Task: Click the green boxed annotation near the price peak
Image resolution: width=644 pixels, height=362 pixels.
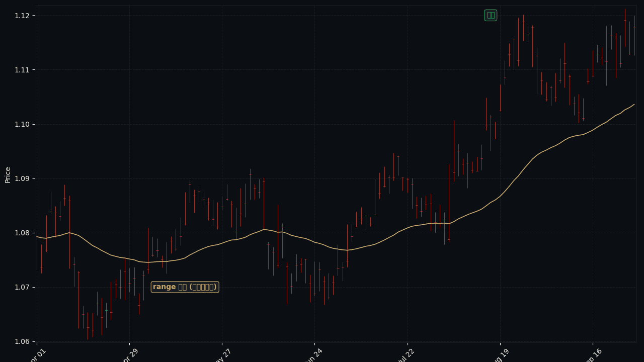Action: click(491, 15)
